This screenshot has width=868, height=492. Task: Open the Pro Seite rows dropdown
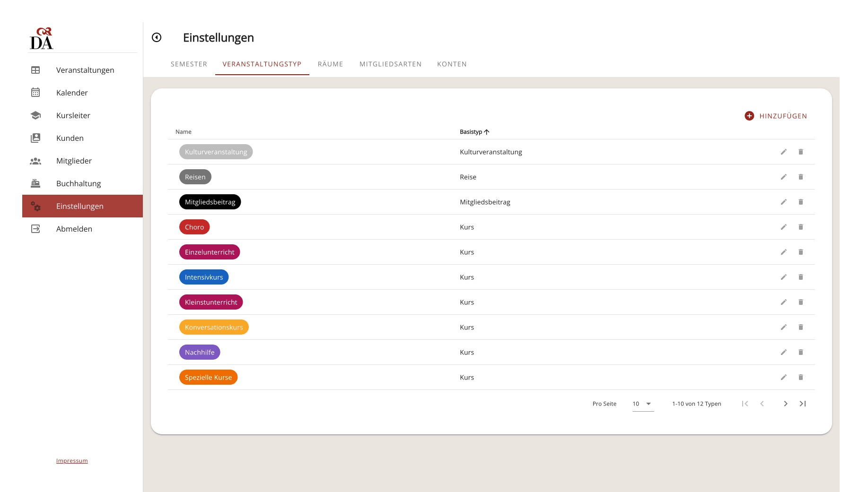[642, 404]
